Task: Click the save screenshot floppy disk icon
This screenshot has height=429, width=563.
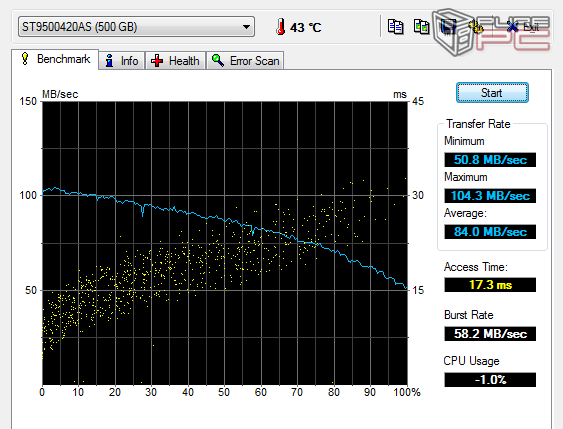Action: (448, 27)
